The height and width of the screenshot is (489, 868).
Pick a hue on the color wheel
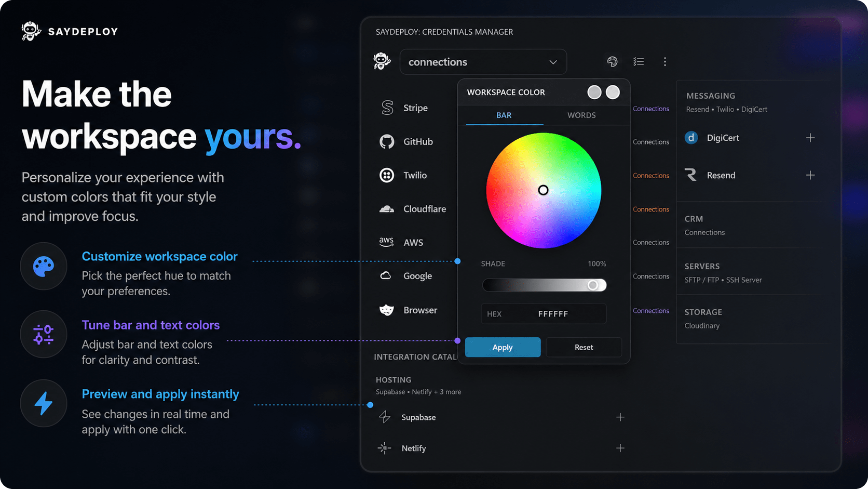(544, 190)
